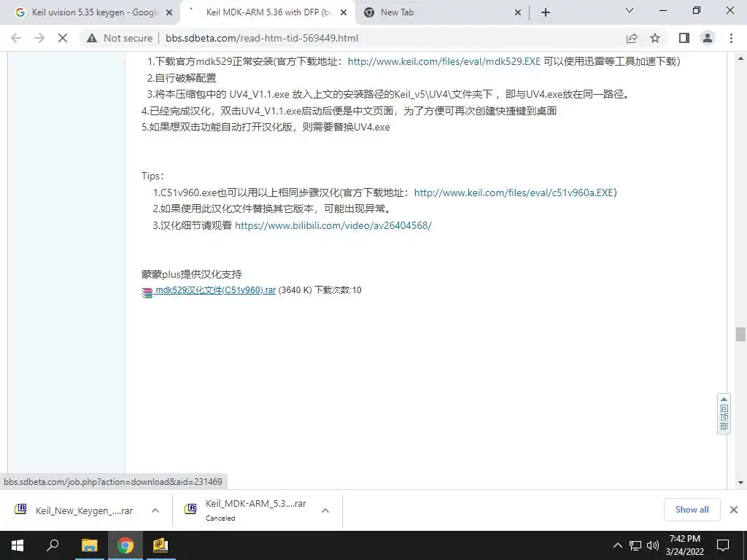Bookmark this page with star icon
Viewport: 747px width, 560px height.
pyautogui.click(x=655, y=38)
